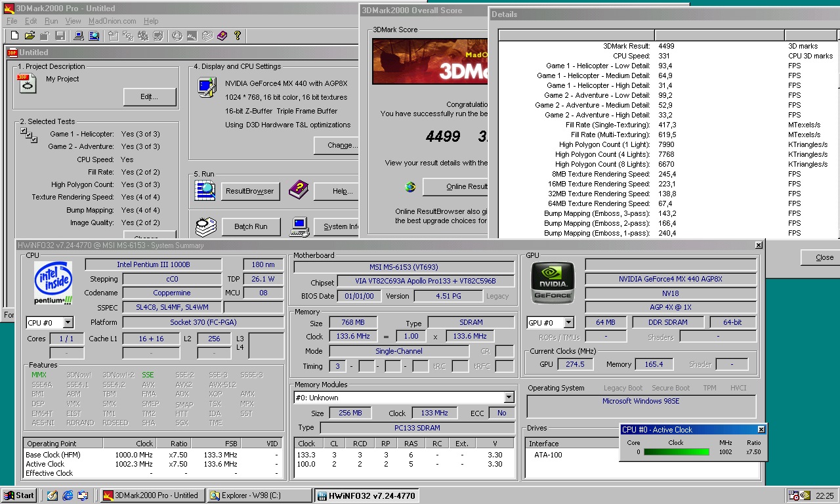This screenshot has height=504, width=840.
Task: Open the GPU #0 selector dropdown
Action: click(x=568, y=323)
